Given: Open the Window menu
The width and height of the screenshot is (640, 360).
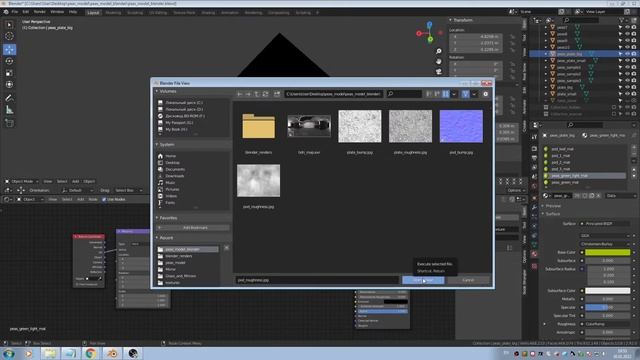Looking at the screenshot, I should coord(57,12).
